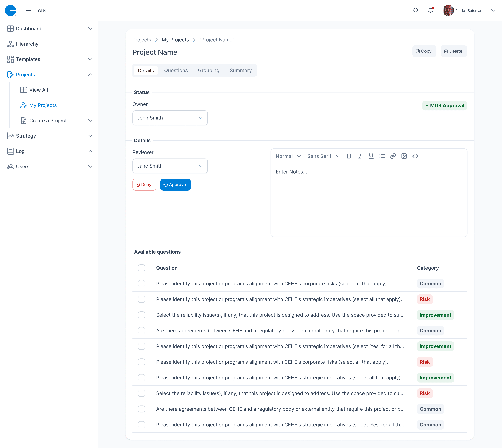Tick the first Improvement question checkbox
The image size is (502, 448).
point(141,315)
